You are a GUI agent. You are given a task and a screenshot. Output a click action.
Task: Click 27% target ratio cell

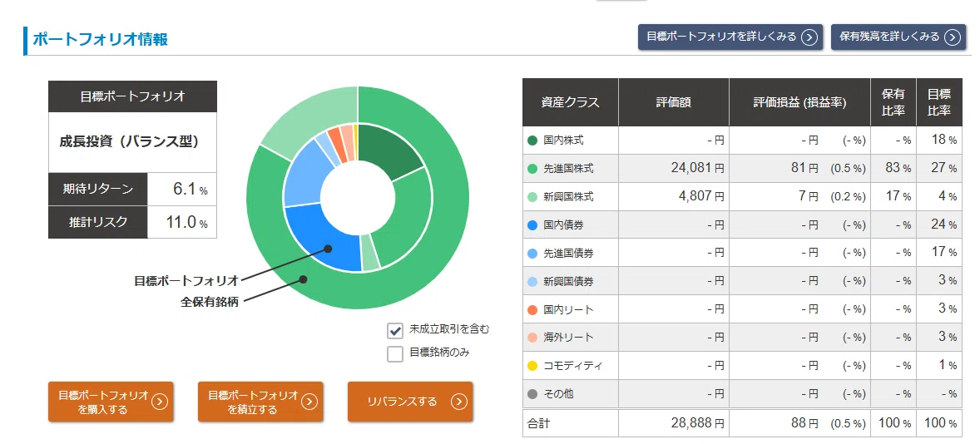point(939,169)
